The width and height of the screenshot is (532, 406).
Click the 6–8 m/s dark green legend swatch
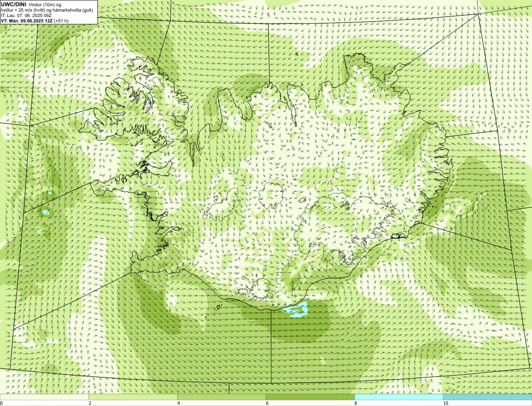(x=310, y=397)
